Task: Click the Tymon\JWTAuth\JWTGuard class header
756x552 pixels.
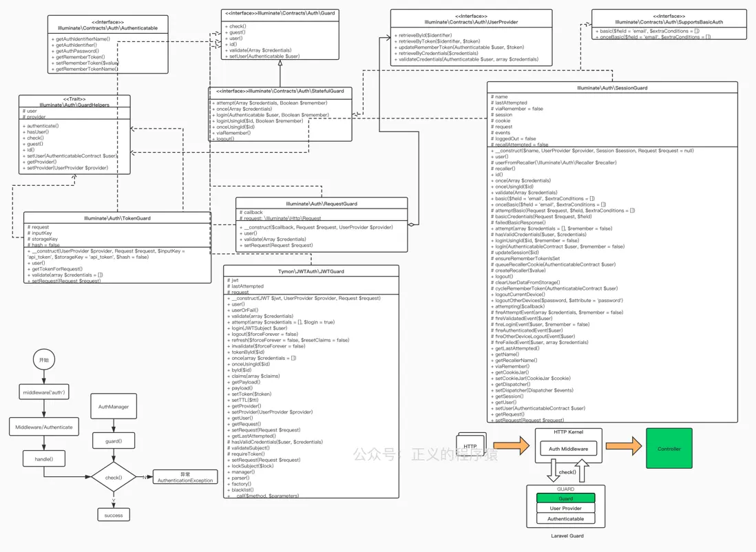Action: 311,271
